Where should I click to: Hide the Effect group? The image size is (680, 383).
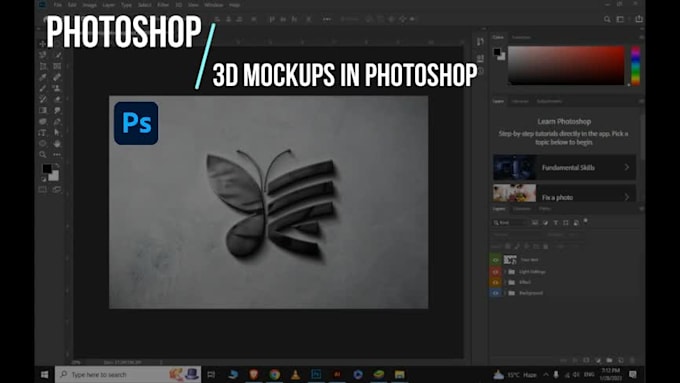pos(496,282)
